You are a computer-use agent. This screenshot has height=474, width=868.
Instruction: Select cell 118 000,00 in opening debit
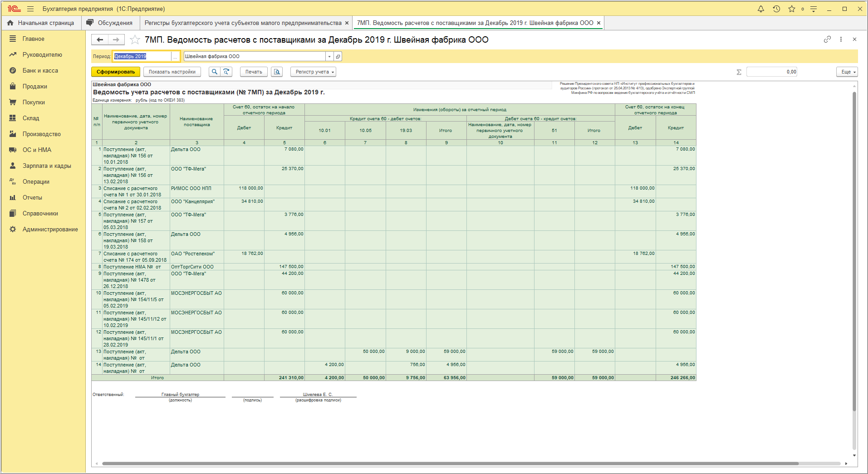(244, 191)
